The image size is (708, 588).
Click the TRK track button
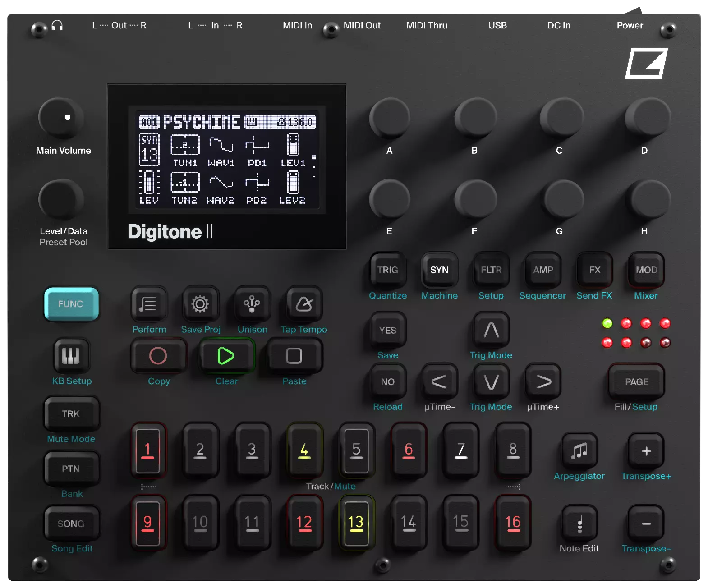pyautogui.click(x=71, y=413)
